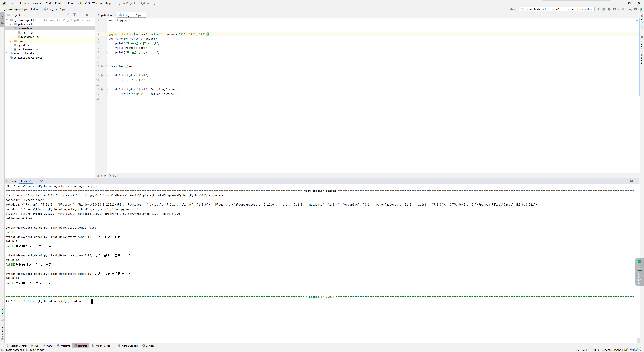
Task: Expand the venv folder
Action: coord(11,41)
